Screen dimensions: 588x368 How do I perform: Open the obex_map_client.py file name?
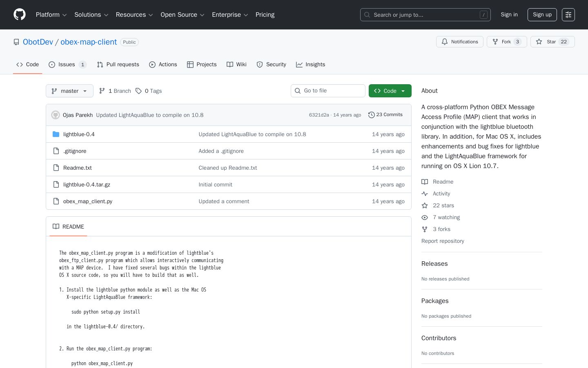coord(88,201)
